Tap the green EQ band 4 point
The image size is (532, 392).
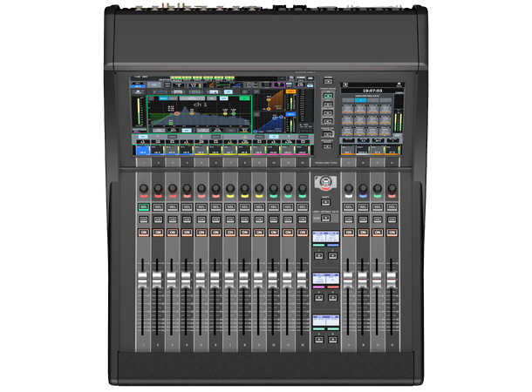point(234,114)
